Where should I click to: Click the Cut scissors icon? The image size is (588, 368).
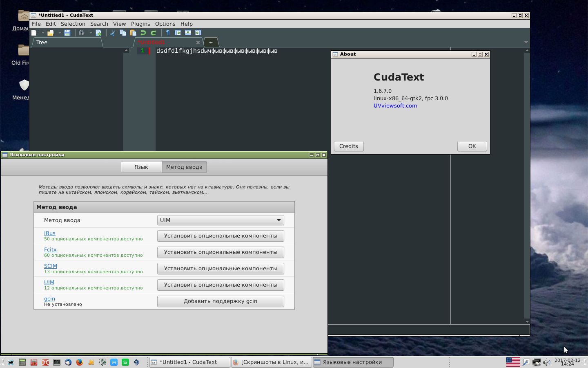click(112, 33)
